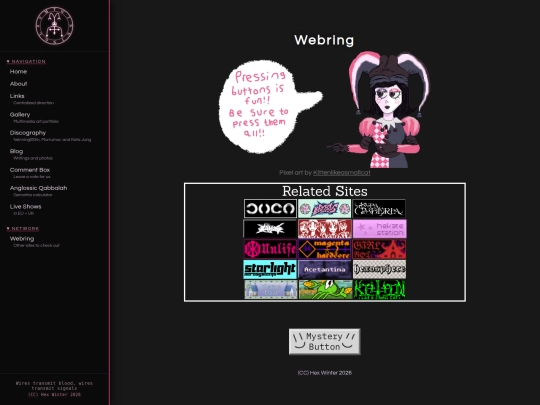Click the 'Wires transmit blood' sidebar tagline
540x405 pixels.
54,386
